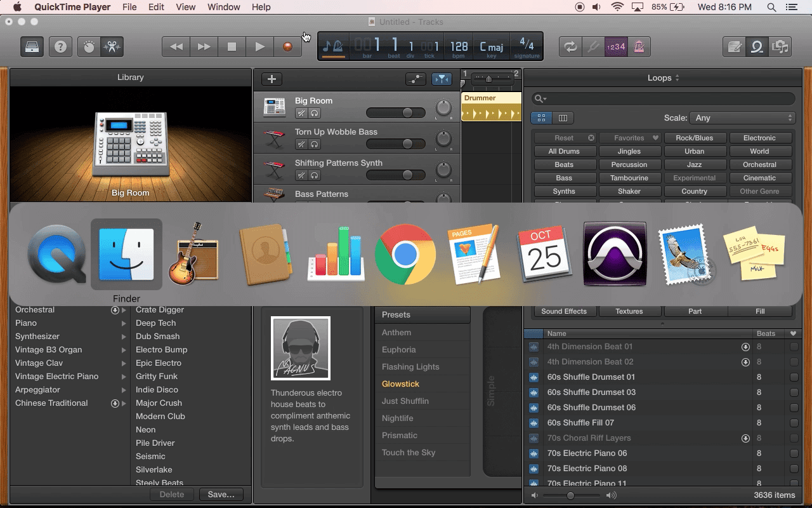
Task: Toggle the 1234 Count-in button
Action: click(x=616, y=46)
